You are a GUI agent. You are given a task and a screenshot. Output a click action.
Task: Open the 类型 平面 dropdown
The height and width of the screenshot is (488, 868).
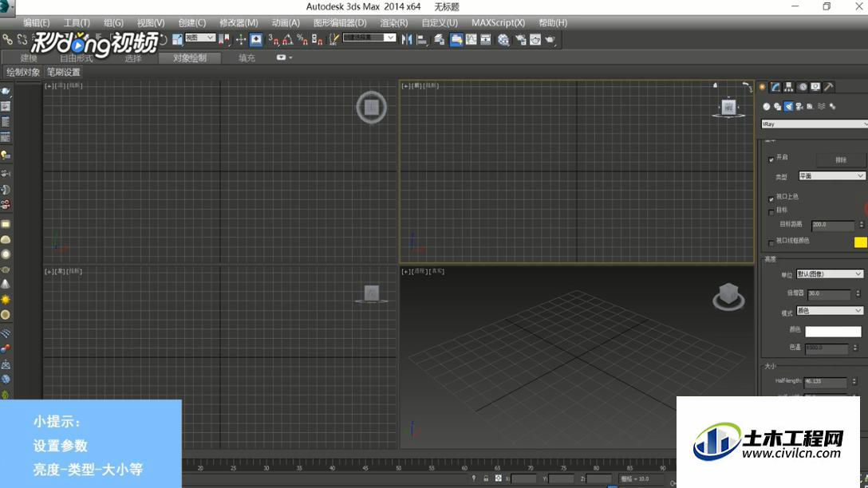click(831, 176)
